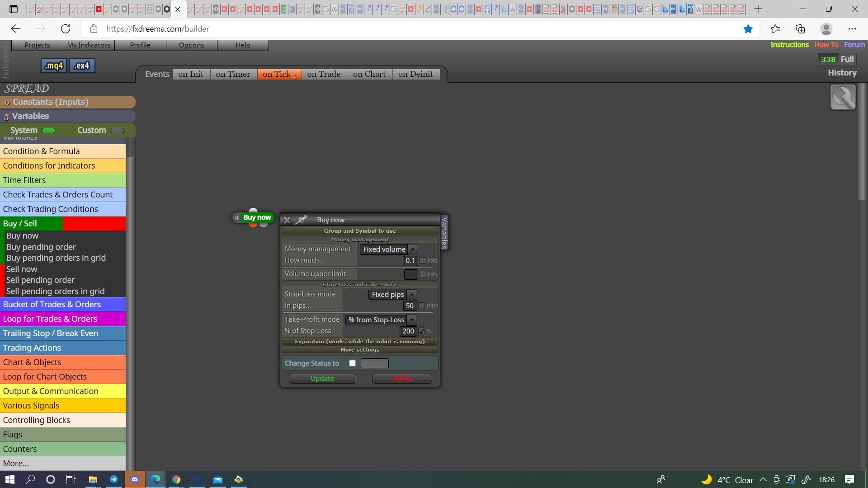Switch to the on Init event tab
Viewport: 868px width, 488px height.
pyautogui.click(x=191, y=74)
